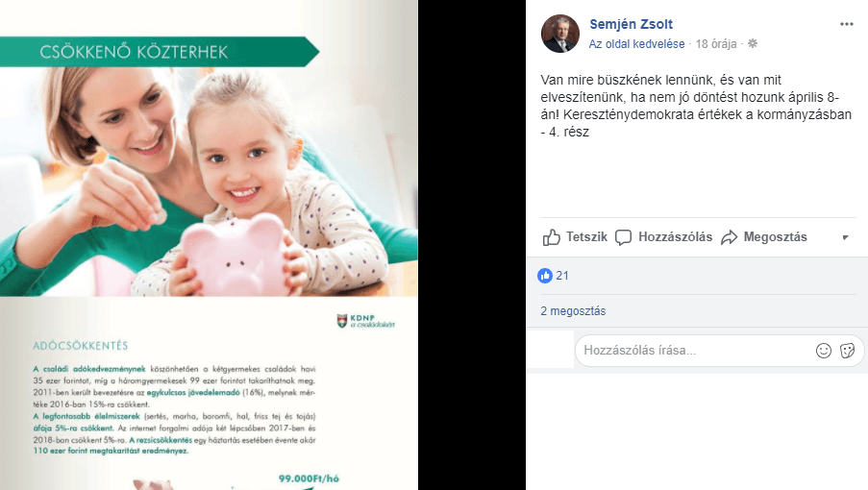This screenshot has width=868, height=490.
Task: Open the Semjén Zsolt page name link
Action: click(x=632, y=24)
